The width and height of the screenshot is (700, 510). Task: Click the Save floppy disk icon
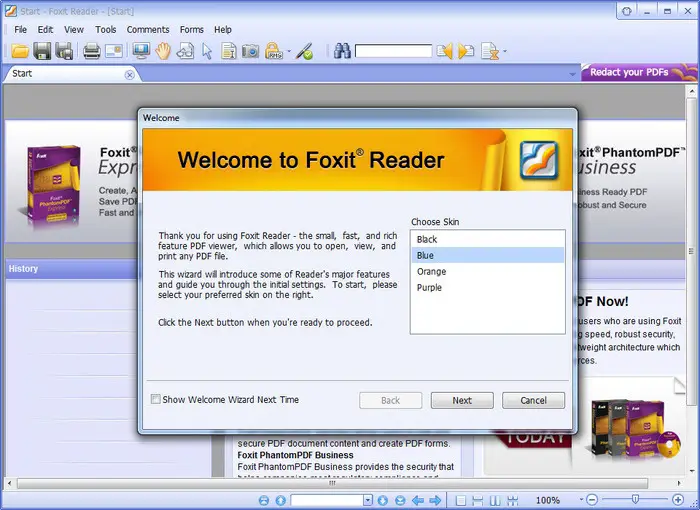42,51
